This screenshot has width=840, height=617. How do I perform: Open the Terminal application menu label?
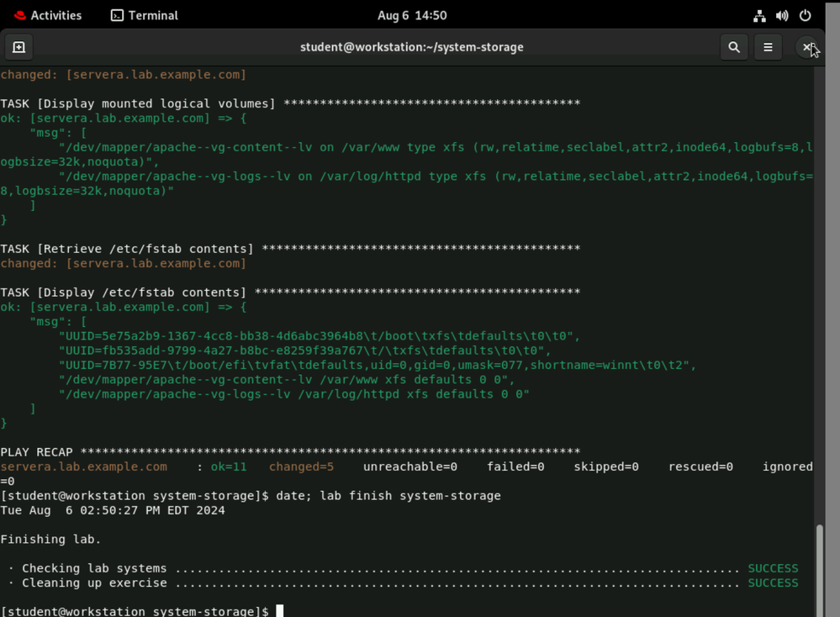(x=153, y=15)
